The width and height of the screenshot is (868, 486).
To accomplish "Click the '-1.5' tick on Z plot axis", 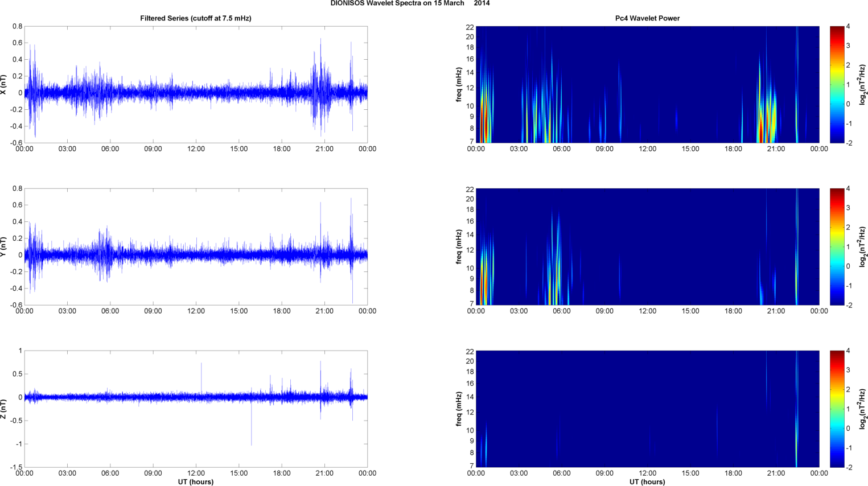I will pos(16,467).
